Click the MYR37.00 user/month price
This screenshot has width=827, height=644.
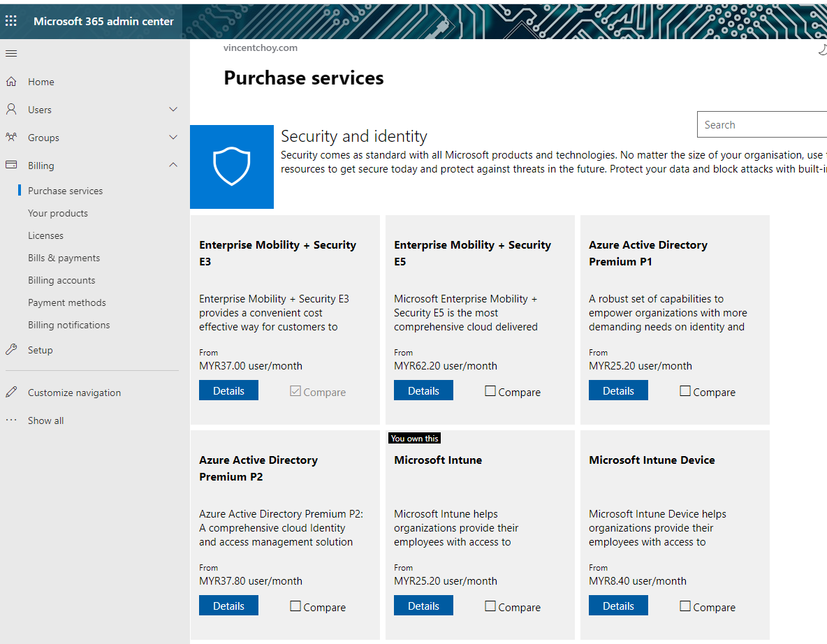pyautogui.click(x=251, y=365)
